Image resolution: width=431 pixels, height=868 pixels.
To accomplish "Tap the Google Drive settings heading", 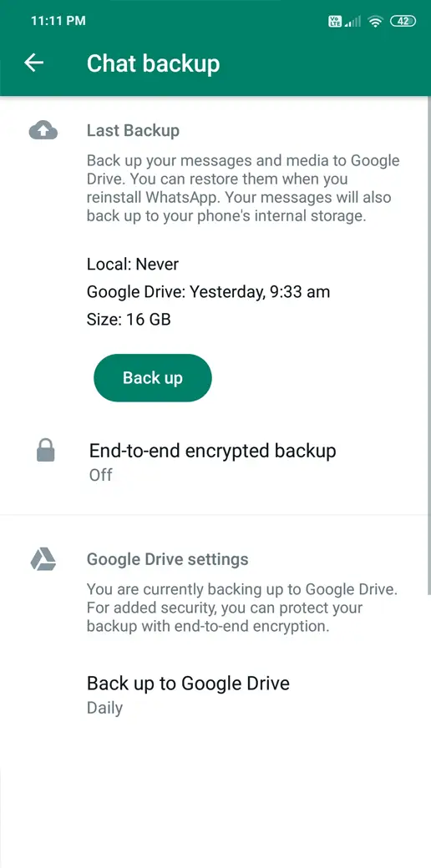I will (x=168, y=559).
